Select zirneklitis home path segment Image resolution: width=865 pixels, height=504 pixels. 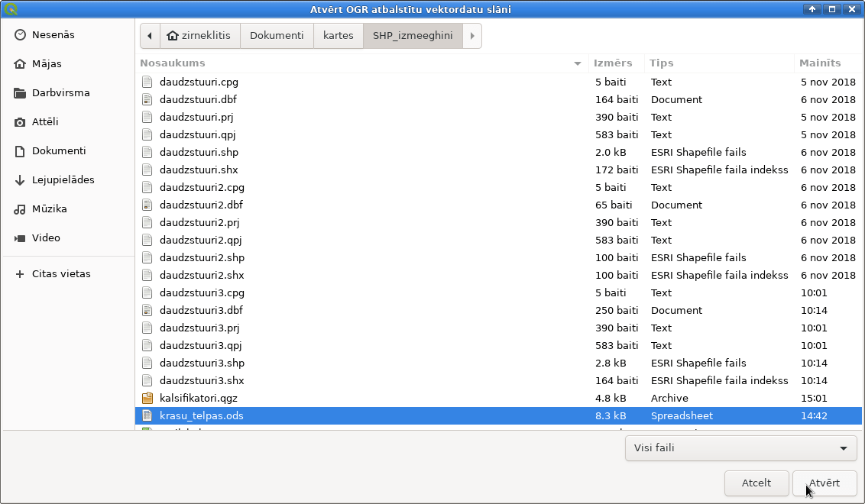pyautogui.click(x=199, y=36)
